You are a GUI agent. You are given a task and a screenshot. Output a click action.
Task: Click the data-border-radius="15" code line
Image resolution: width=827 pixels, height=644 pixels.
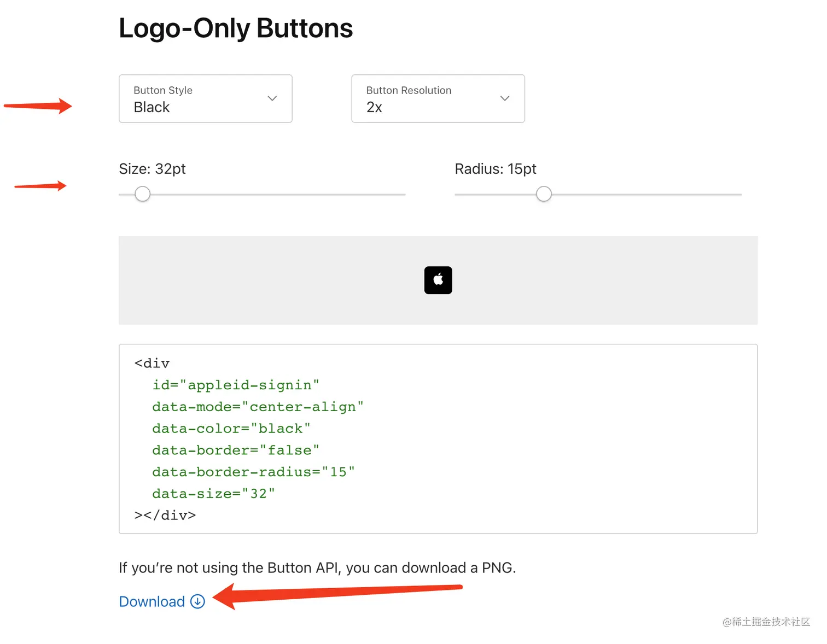pyautogui.click(x=253, y=472)
